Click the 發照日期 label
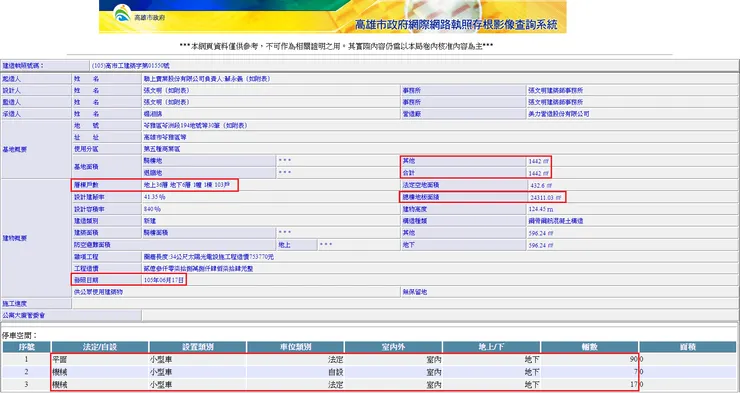The image size is (740, 393). pos(86,280)
